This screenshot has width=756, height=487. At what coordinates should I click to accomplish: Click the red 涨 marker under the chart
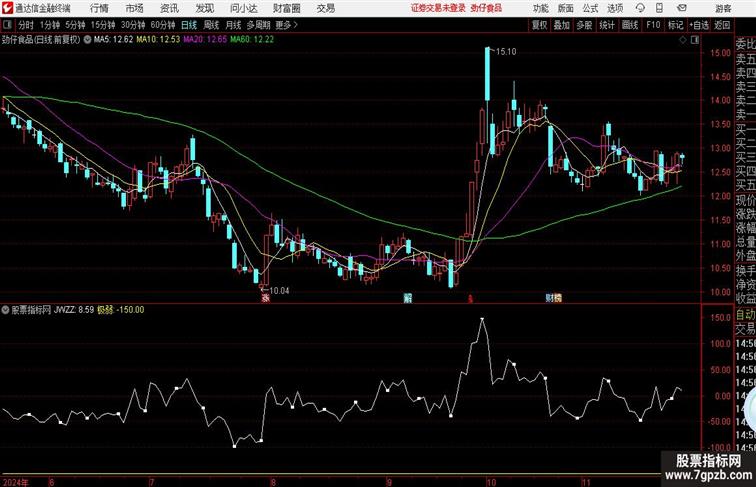click(x=265, y=298)
